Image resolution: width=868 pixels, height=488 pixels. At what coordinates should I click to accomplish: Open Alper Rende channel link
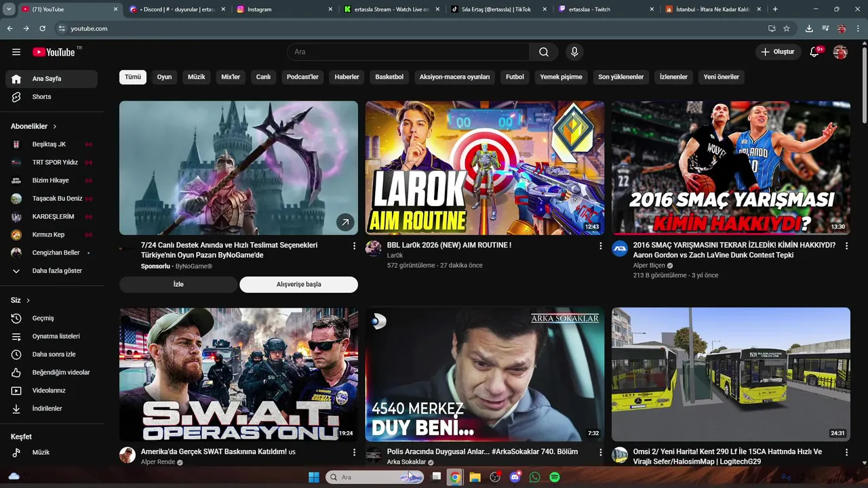(x=158, y=462)
